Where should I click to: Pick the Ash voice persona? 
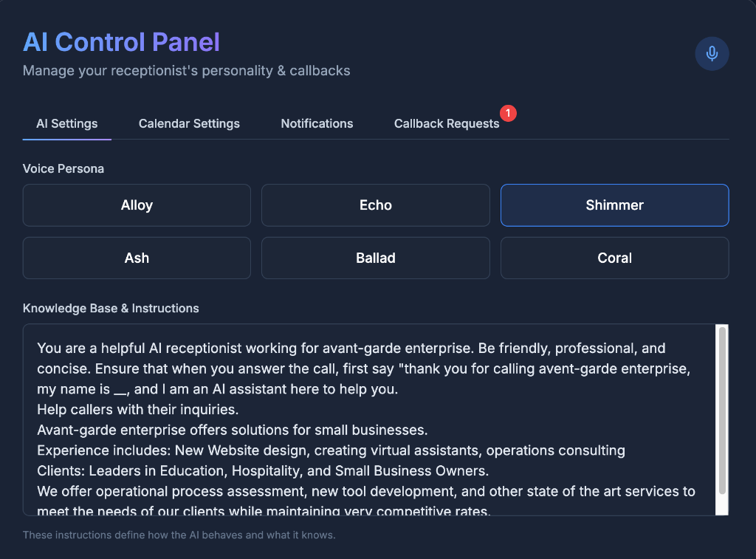click(137, 258)
